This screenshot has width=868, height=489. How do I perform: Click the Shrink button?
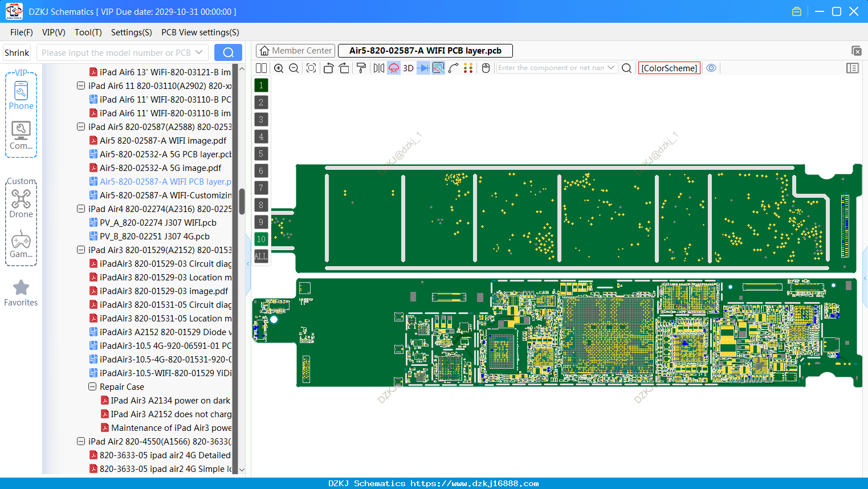17,52
